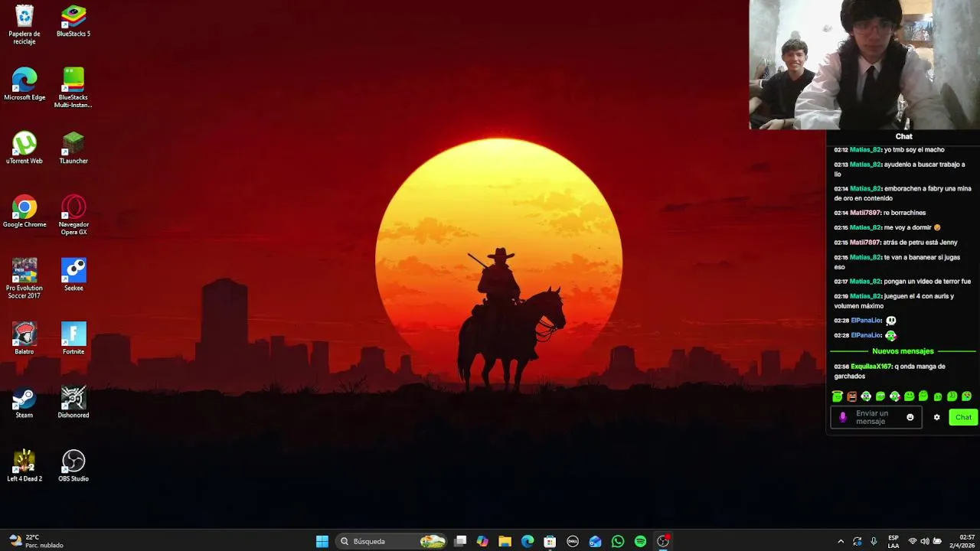Click the ExquilaaX167 username in chat
Screen dimensions: 980x551
[x=871, y=367]
